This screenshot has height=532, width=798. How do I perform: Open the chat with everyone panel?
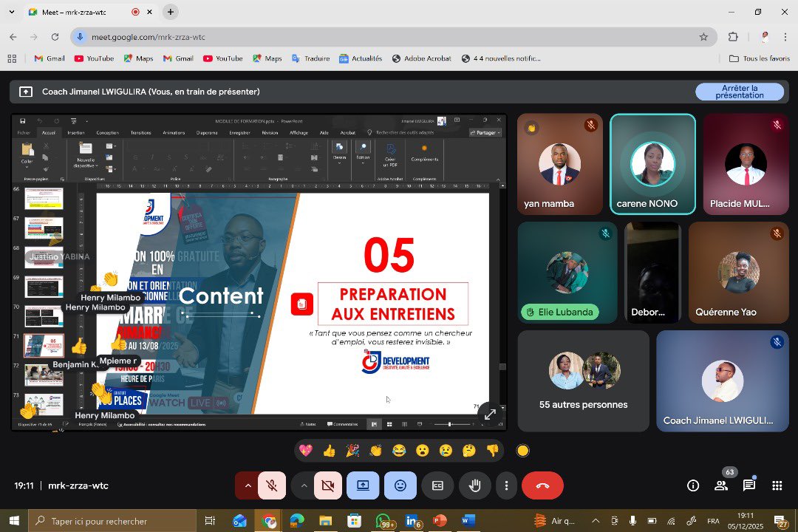point(749,485)
